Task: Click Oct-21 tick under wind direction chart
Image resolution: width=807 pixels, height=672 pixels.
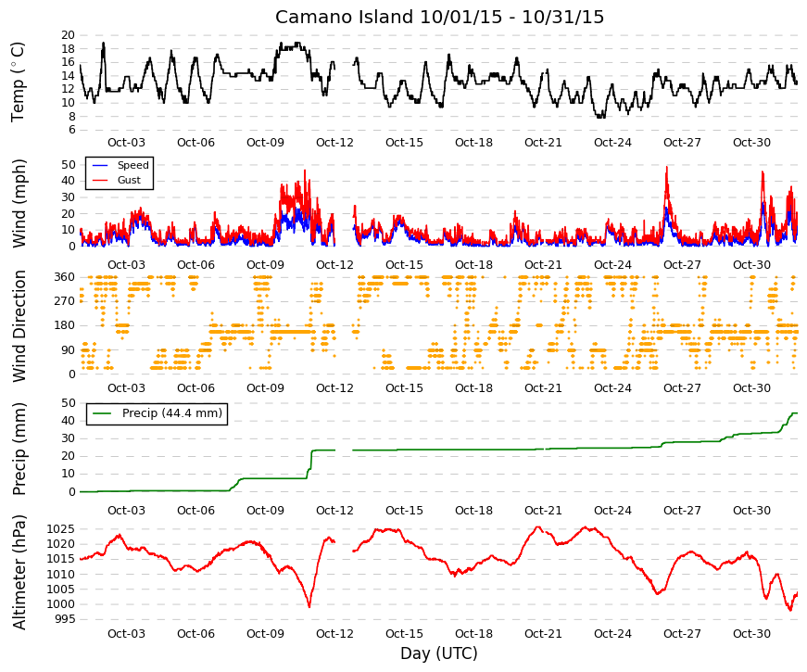Action: pyautogui.click(x=543, y=388)
